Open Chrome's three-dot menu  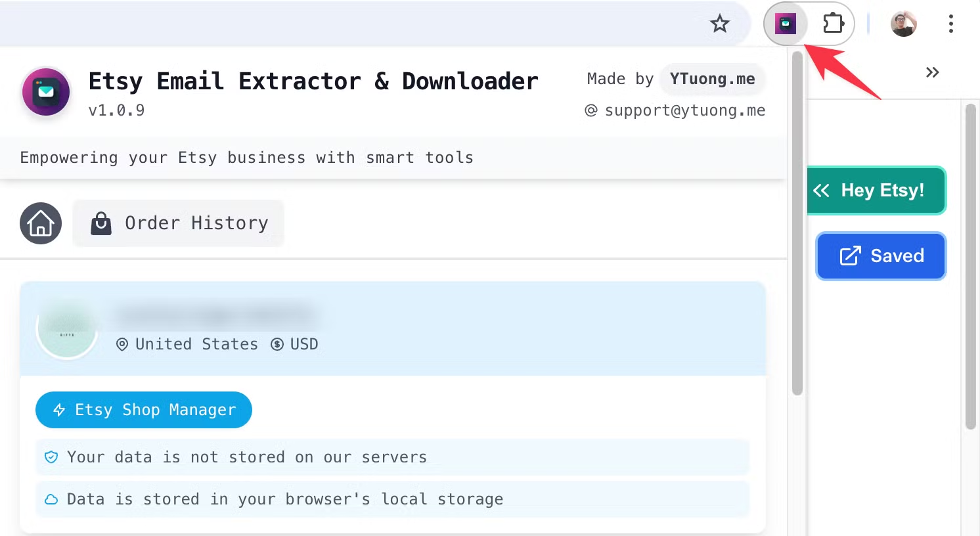click(950, 24)
